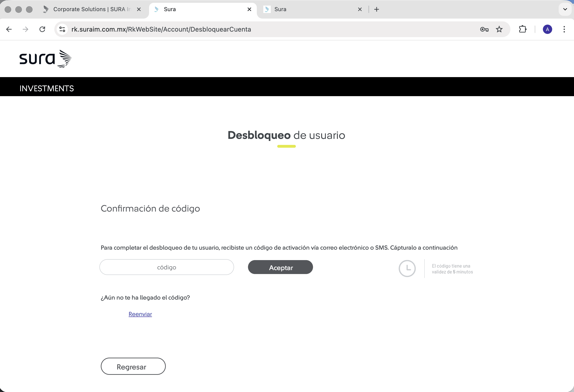The height and width of the screenshot is (392, 574).
Task: Reload the page with refresh icon
Action: (x=42, y=29)
